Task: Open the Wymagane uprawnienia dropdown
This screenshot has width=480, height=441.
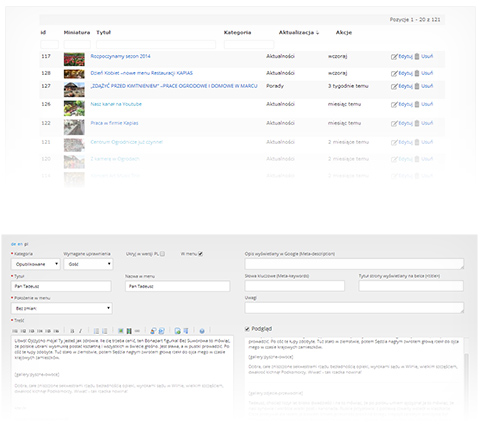Action: click(x=88, y=264)
